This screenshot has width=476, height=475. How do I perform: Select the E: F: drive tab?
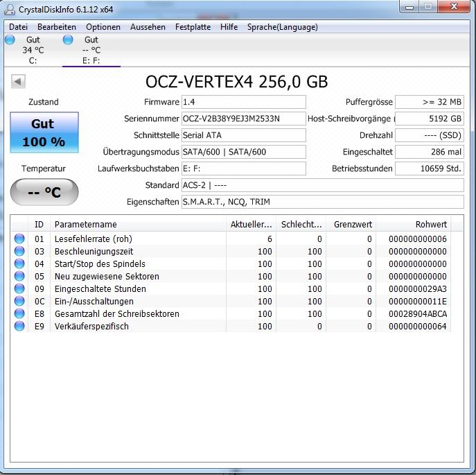[91, 50]
